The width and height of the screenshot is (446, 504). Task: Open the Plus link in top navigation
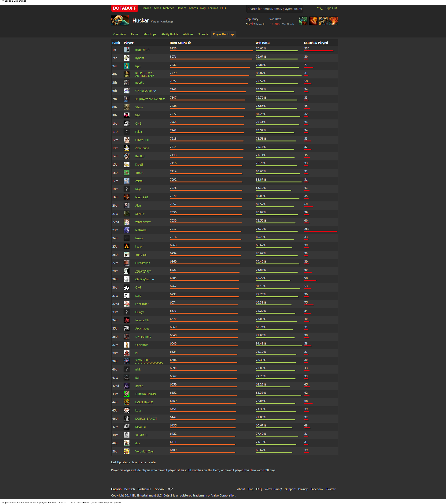223,8
